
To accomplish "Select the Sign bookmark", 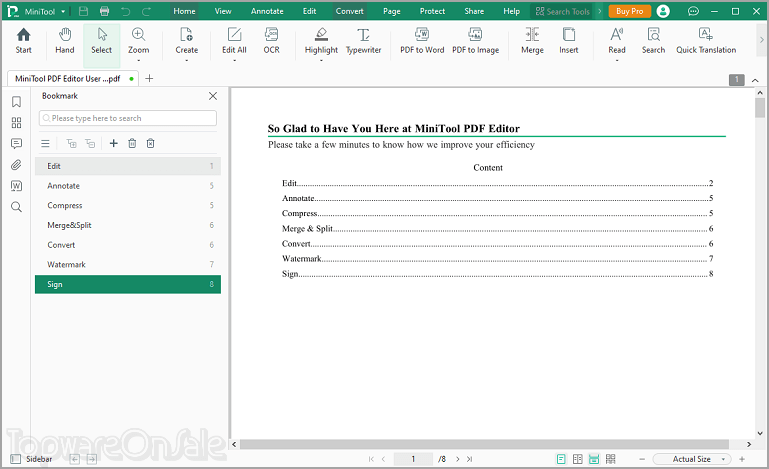I will tap(128, 285).
